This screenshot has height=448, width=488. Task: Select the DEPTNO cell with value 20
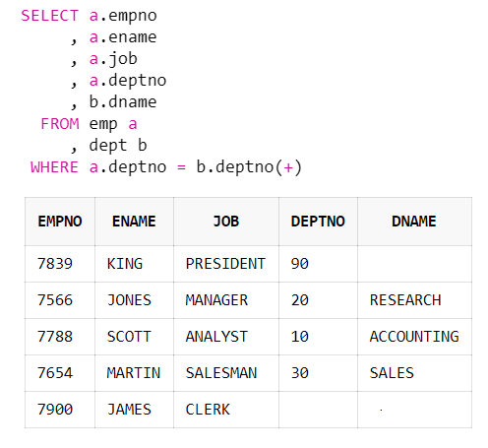point(318,300)
